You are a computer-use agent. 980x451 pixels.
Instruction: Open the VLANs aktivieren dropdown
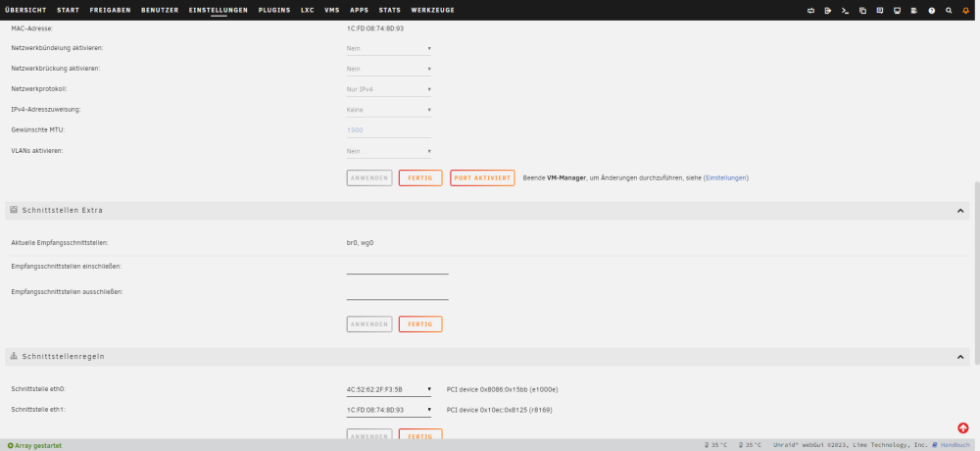pos(389,151)
